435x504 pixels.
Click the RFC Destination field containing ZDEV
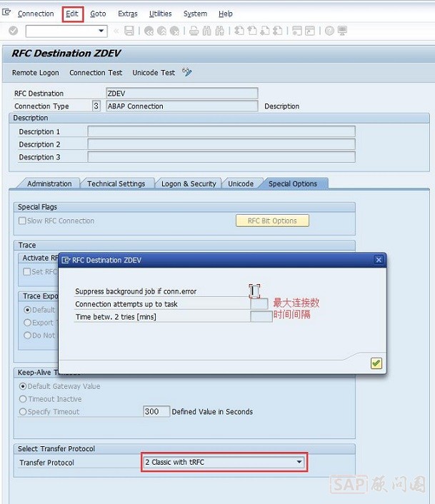click(x=182, y=94)
